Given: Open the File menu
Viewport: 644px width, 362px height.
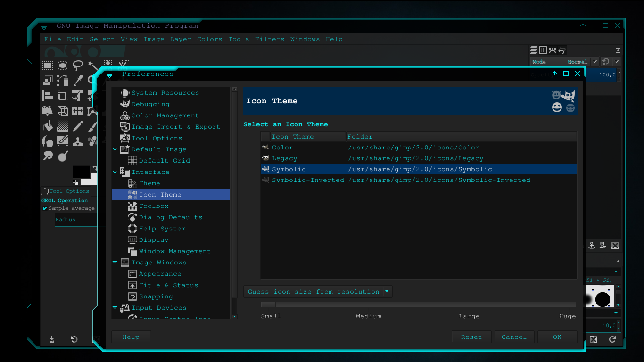Looking at the screenshot, I should point(52,39).
